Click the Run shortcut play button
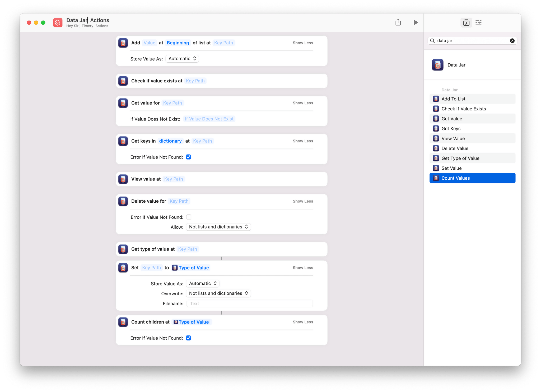Image resolution: width=541 pixels, height=392 pixels. click(x=416, y=22)
